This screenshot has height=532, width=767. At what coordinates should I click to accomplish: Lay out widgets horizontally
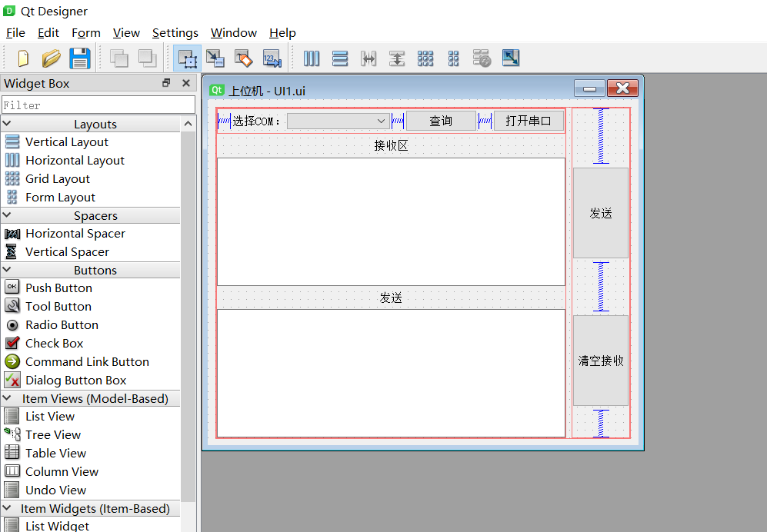click(312, 58)
